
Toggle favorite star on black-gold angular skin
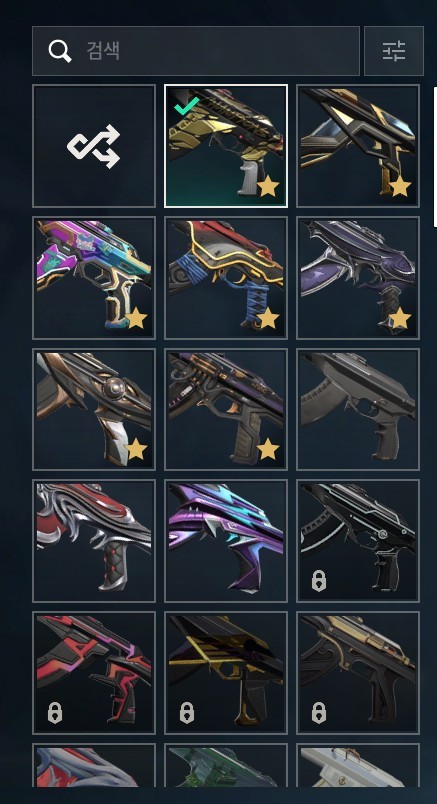coord(400,187)
